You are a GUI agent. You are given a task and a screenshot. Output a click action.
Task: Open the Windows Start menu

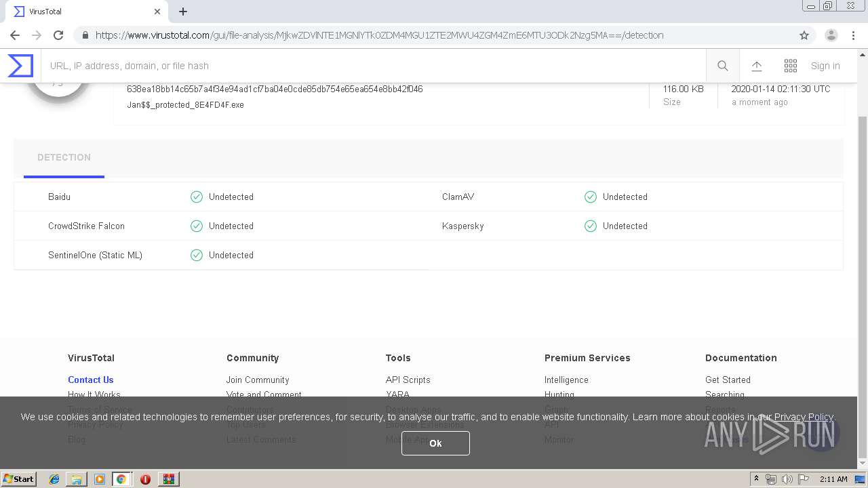(19, 479)
